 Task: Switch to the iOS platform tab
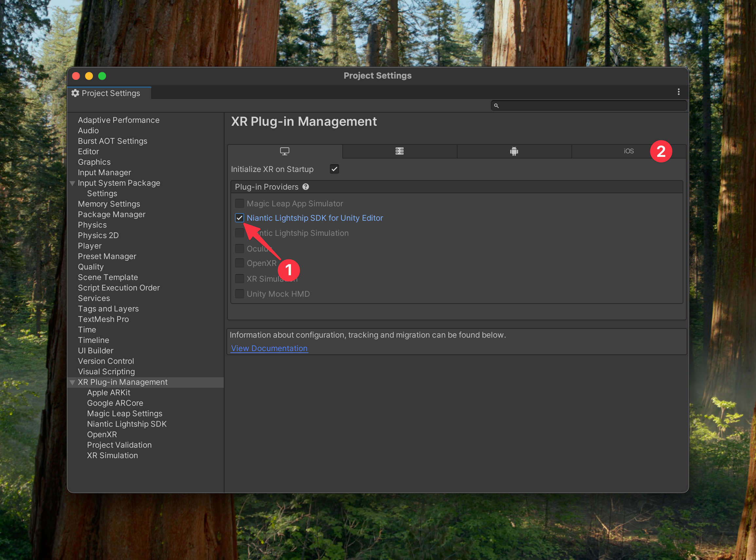point(628,151)
